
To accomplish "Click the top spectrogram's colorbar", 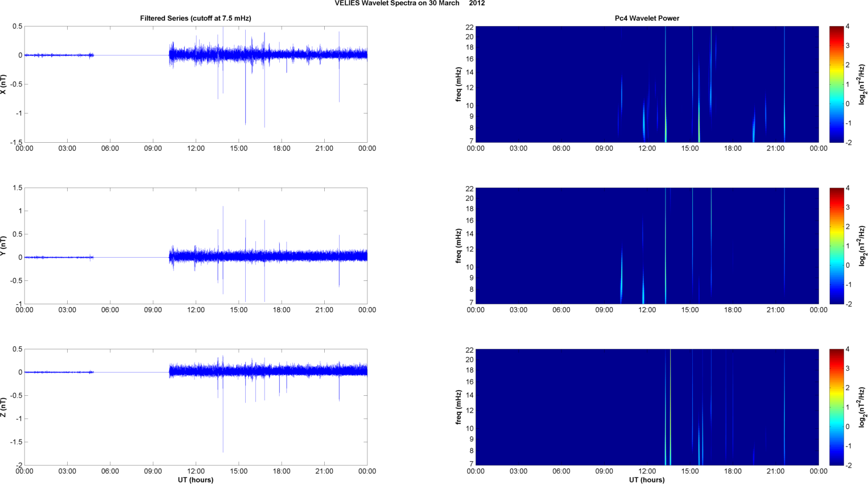I will tap(836, 84).
